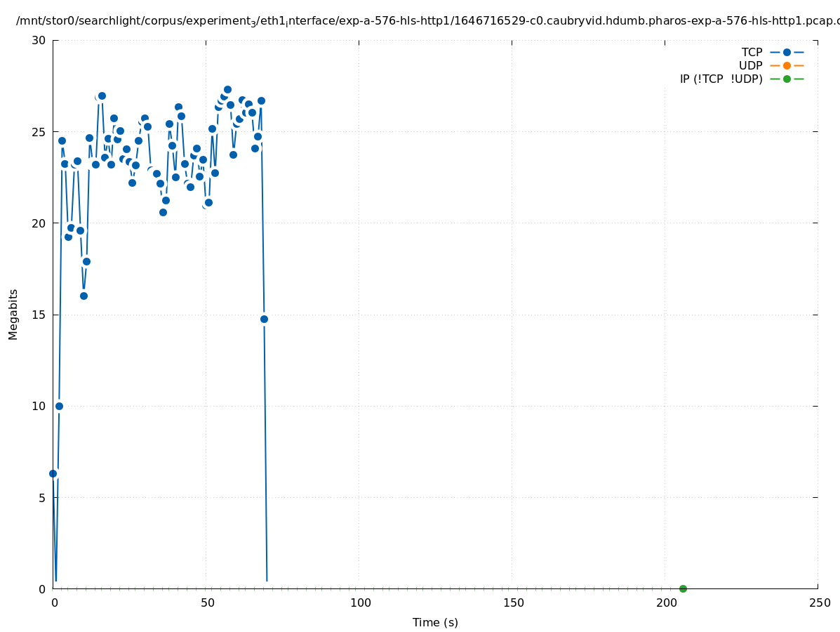Click the 100 tick label on the time axis

[360, 603]
